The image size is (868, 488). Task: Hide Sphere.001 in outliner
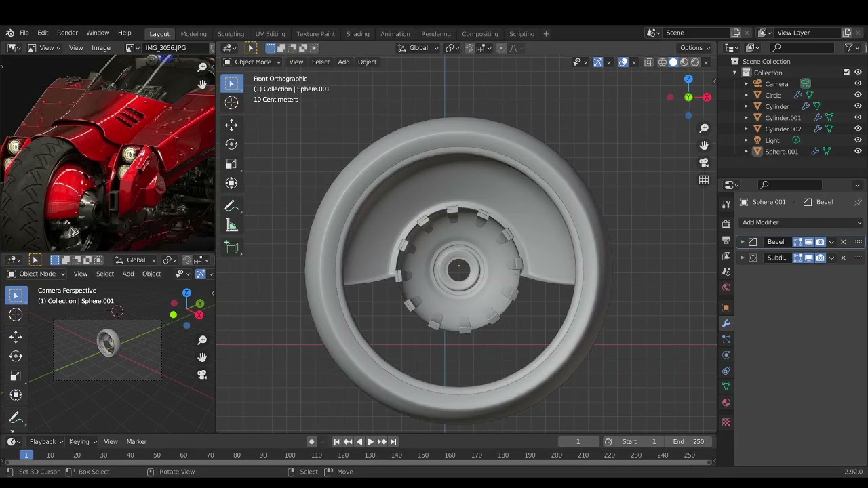(858, 152)
